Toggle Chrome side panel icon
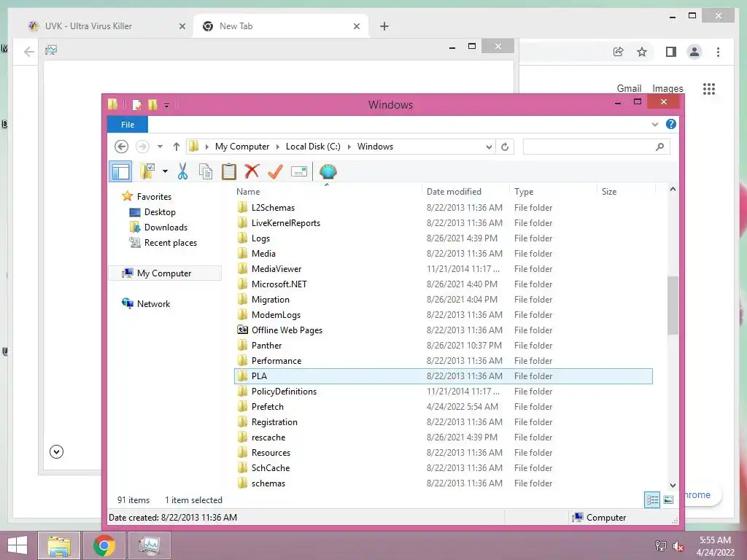The height and width of the screenshot is (560, 747). pos(671,52)
